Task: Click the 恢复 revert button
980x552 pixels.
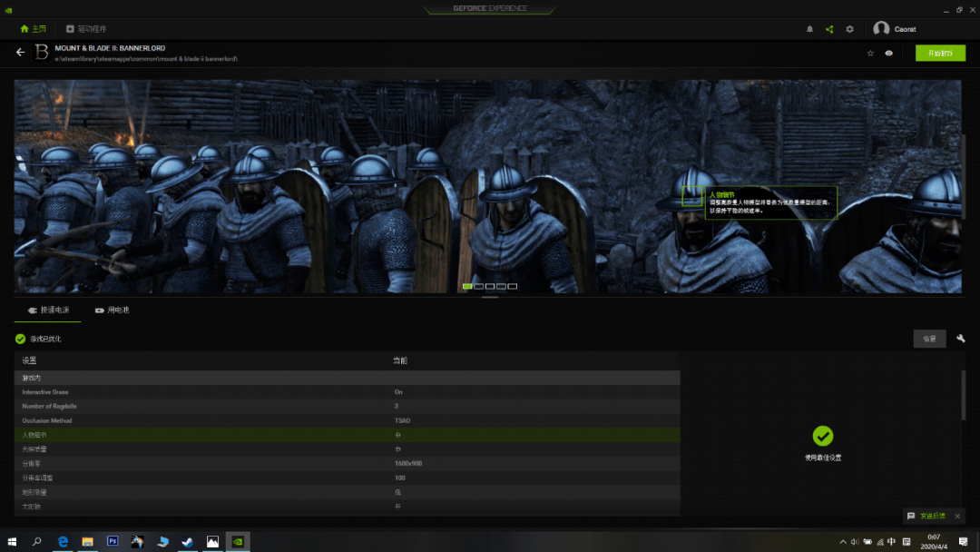Action: click(929, 339)
